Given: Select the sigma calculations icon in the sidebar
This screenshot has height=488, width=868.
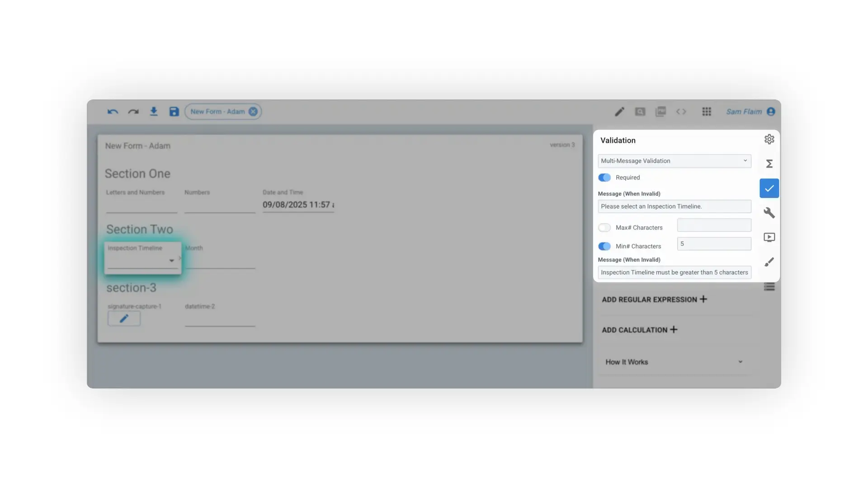Looking at the screenshot, I should pos(769,164).
